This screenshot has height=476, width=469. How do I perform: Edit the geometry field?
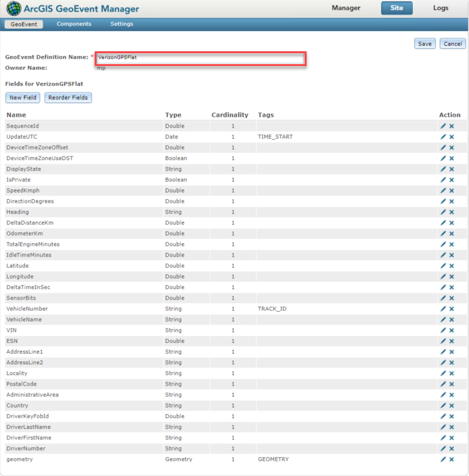tap(443, 460)
